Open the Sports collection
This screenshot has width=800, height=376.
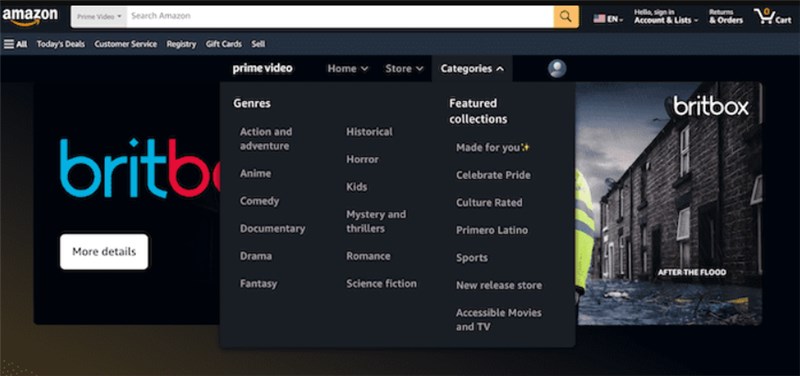[471, 258]
